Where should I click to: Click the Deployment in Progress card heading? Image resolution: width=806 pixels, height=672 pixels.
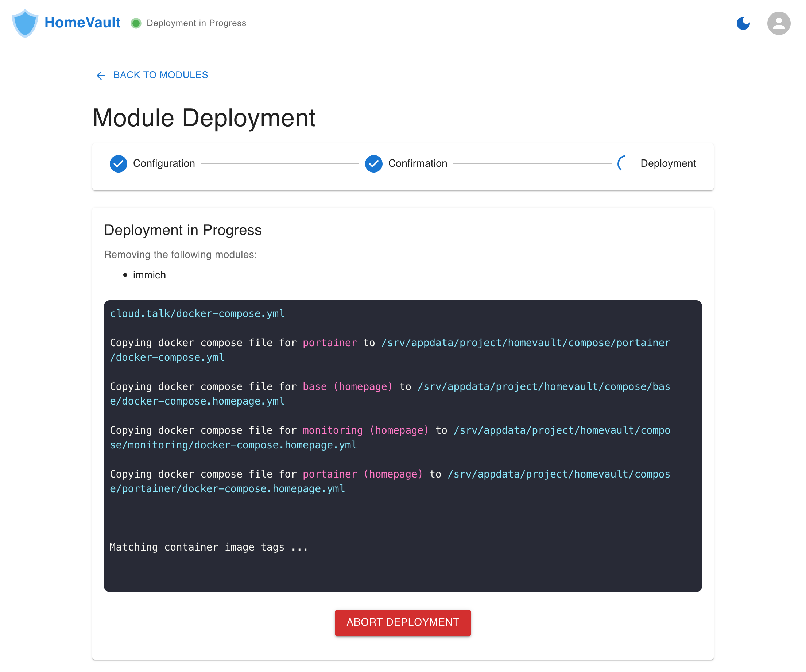(x=183, y=230)
